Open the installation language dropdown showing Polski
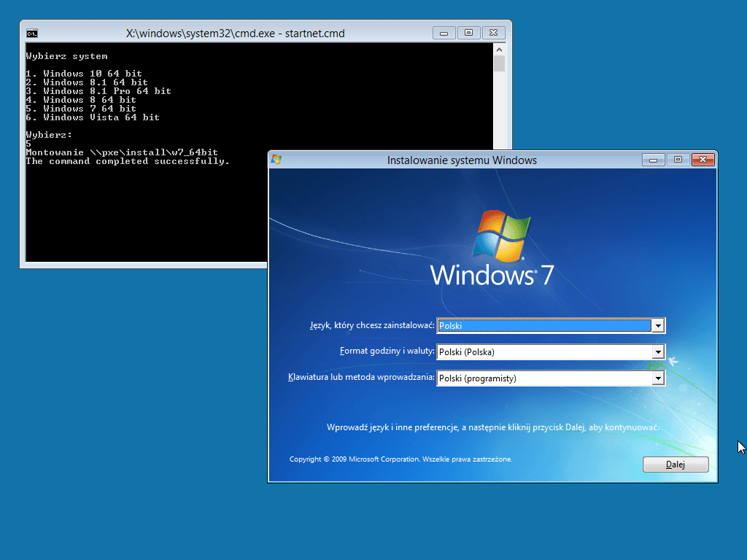 coord(551,326)
